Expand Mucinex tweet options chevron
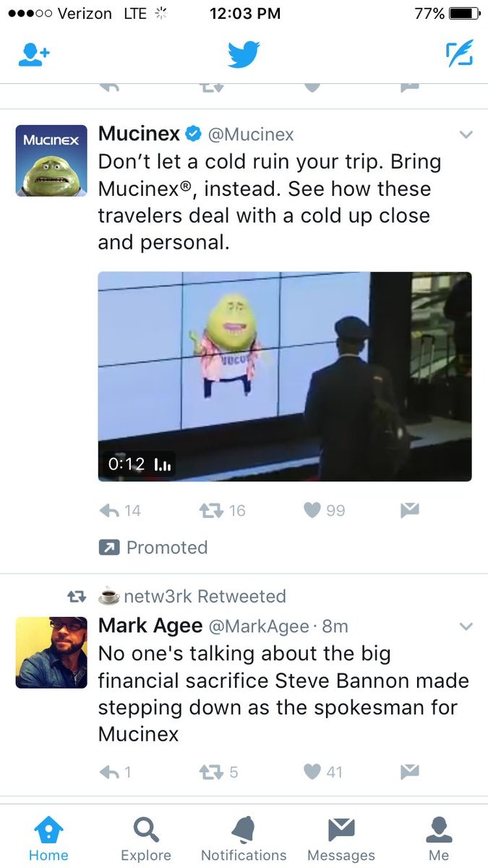The width and height of the screenshot is (488, 868). pyautogui.click(x=466, y=135)
